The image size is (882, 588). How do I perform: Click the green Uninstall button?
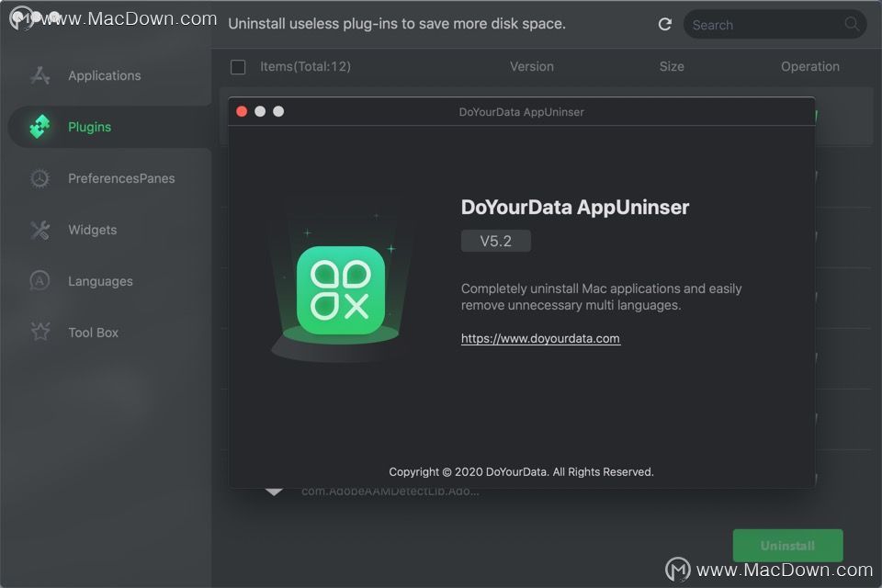[787, 545]
